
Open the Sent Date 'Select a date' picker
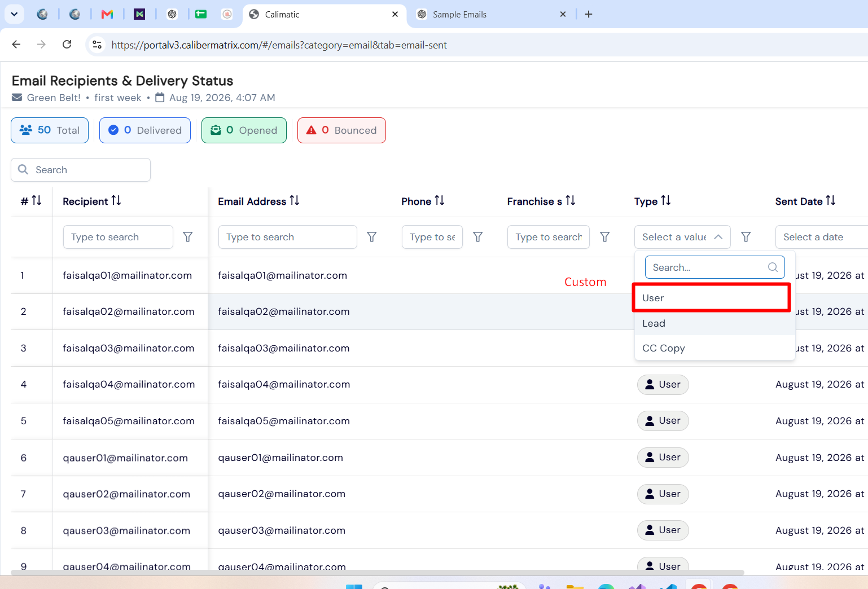822,237
